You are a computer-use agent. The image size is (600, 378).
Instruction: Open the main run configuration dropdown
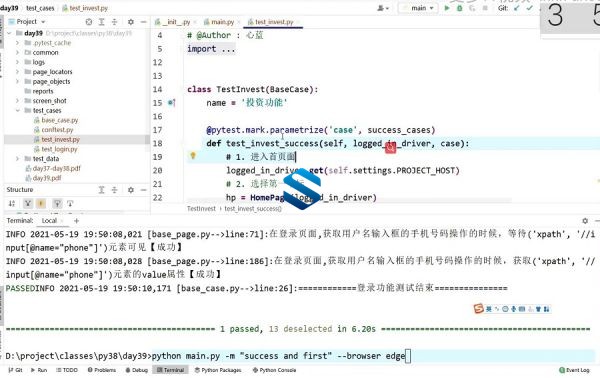[x=418, y=8]
